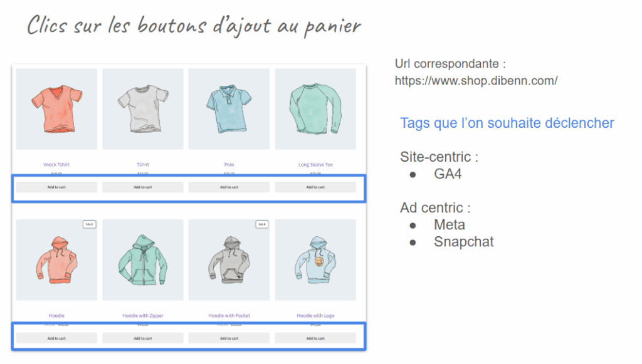
Task: Click the SALE badge on the red Hoodie
Action: pyautogui.click(x=89, y=224)
